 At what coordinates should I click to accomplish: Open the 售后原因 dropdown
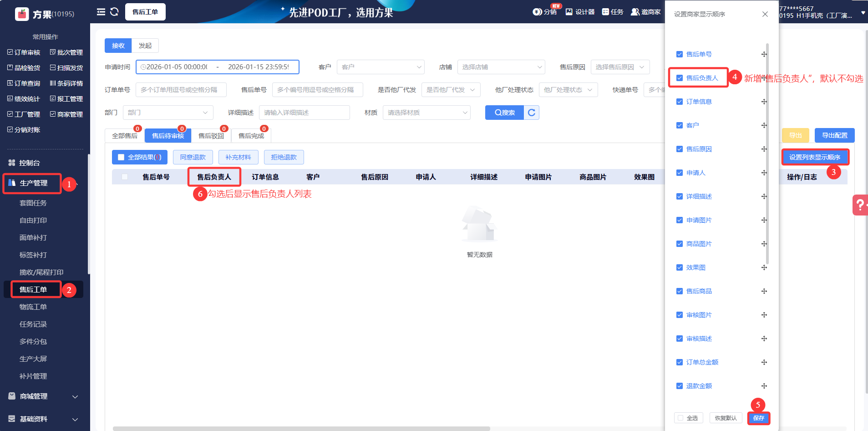tap(620, 67)
